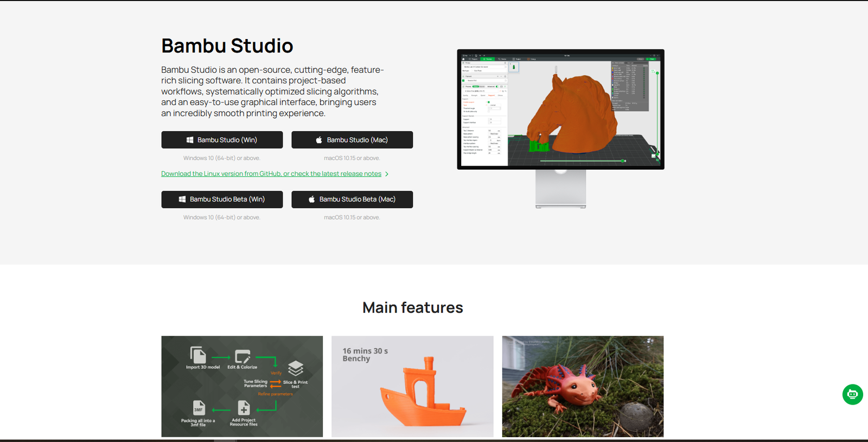Download Bambu Studio Beta (Mac)
Viewport: 868px width, 442px height.
(352, 200)
